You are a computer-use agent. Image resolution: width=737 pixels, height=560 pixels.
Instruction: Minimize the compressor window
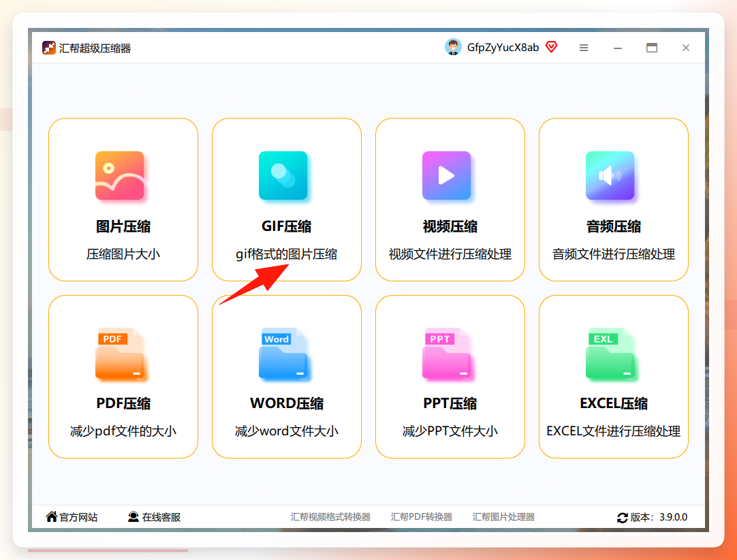click(x=618, y=48)
